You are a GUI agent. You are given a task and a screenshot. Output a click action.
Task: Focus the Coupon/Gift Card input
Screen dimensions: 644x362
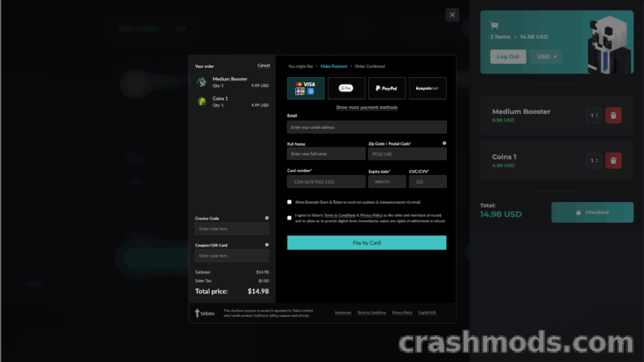tap(232, 256)
